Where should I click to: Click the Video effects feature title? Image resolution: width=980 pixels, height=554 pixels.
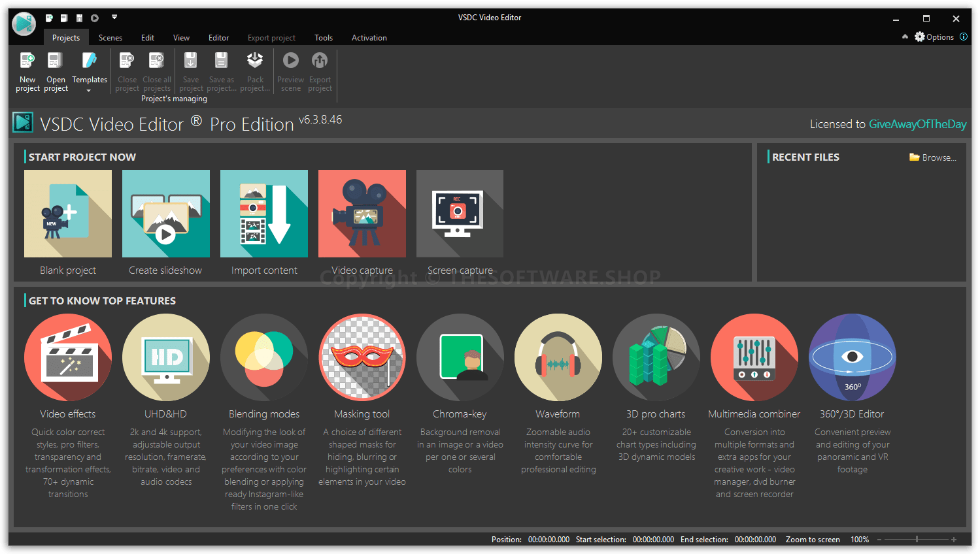pyautogui.click(x=68, y=414)
